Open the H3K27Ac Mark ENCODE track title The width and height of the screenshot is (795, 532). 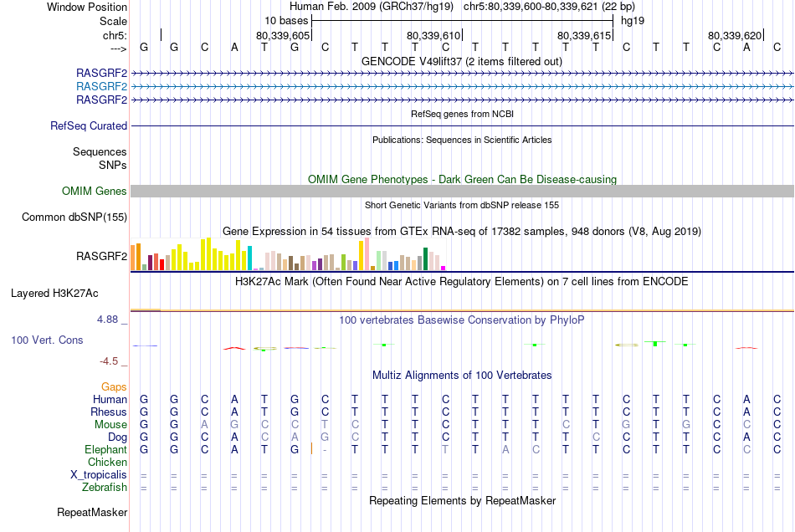point(462,281)
